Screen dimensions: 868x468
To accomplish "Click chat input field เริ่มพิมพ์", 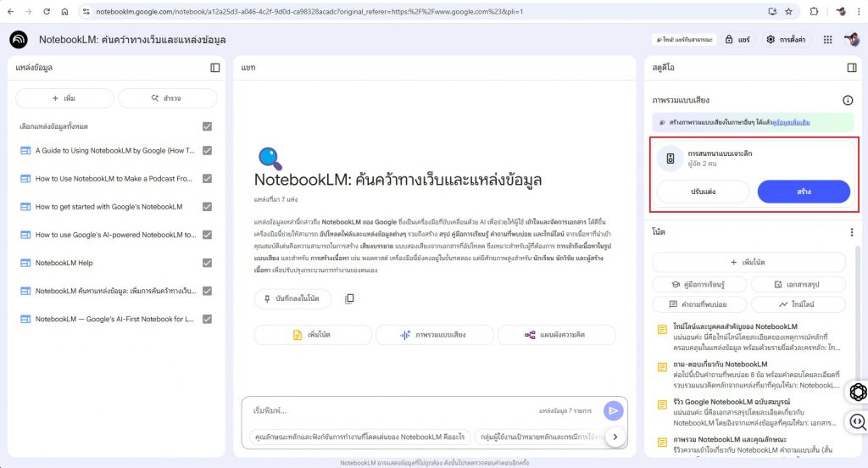I will coord(393,410).
